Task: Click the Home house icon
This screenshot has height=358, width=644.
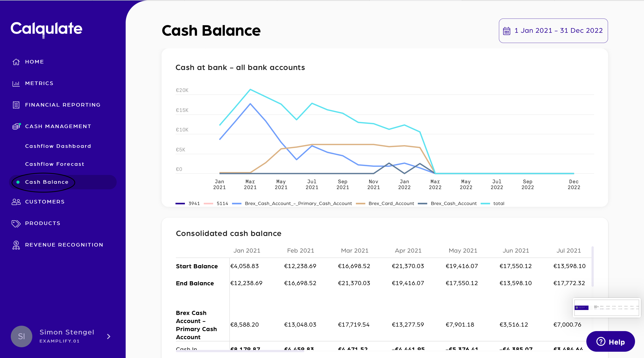Action: pos(16,62)
